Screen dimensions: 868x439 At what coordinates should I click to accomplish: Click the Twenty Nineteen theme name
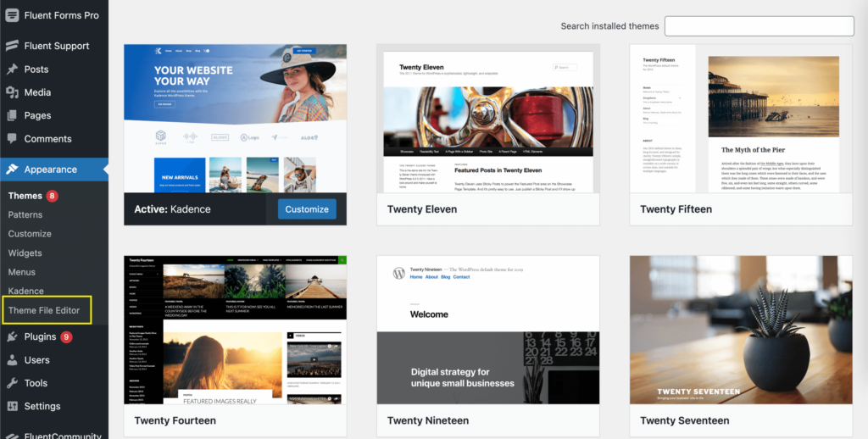click(x=428, y=420)
